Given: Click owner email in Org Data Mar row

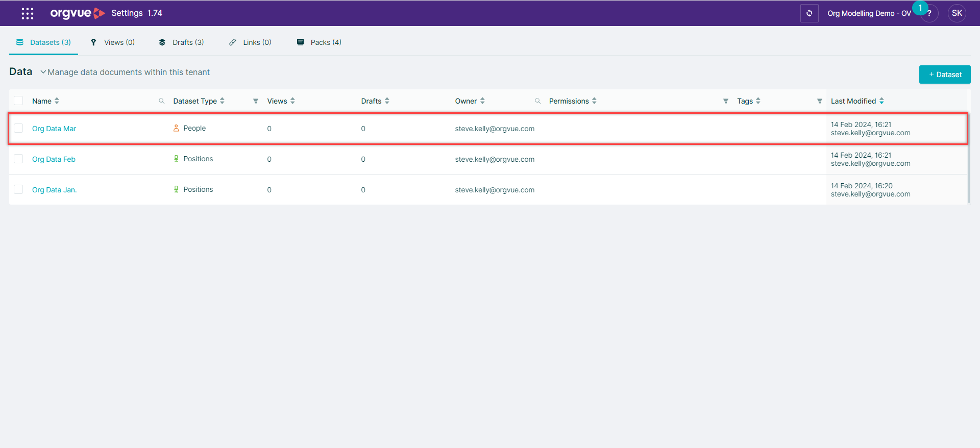Looking at the screenshot, I should [x=495, y=129].
